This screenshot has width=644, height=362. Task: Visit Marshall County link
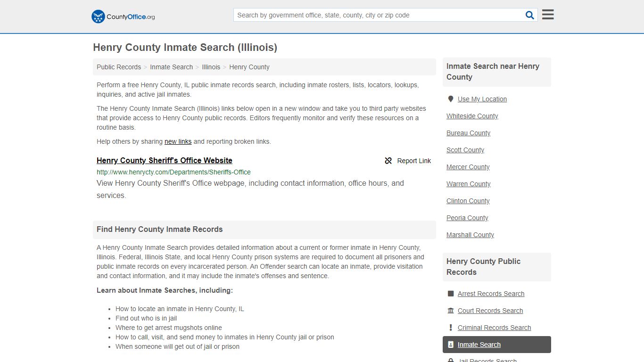pyautogui.click(x=470, y=235)
